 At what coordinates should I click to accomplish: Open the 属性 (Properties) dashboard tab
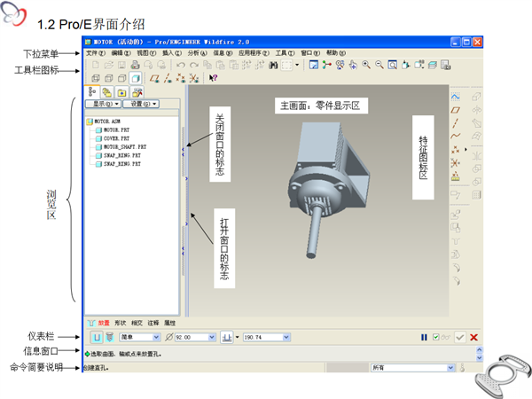coord(170,323)
